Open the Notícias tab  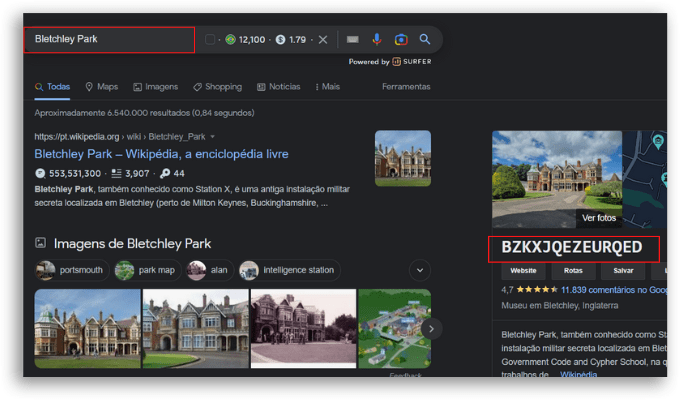click(x=279, y=87)
